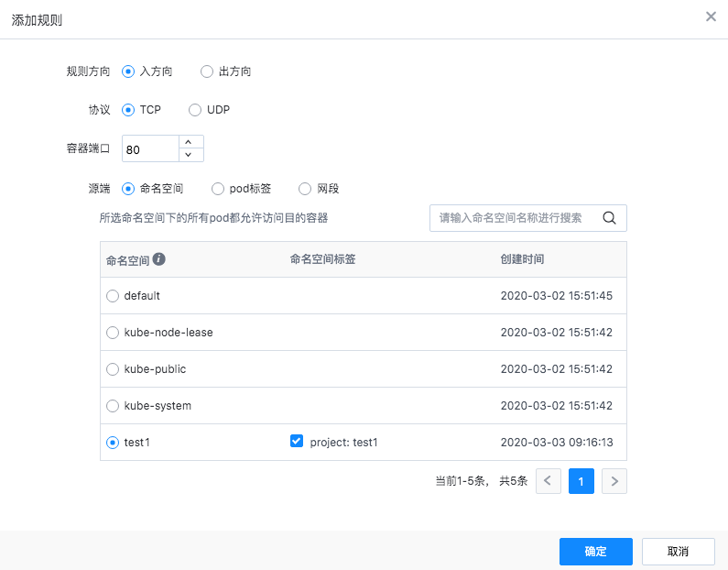728x570 pixels.
Task: Pick the kube-system namespace
Action: [113, 406]
